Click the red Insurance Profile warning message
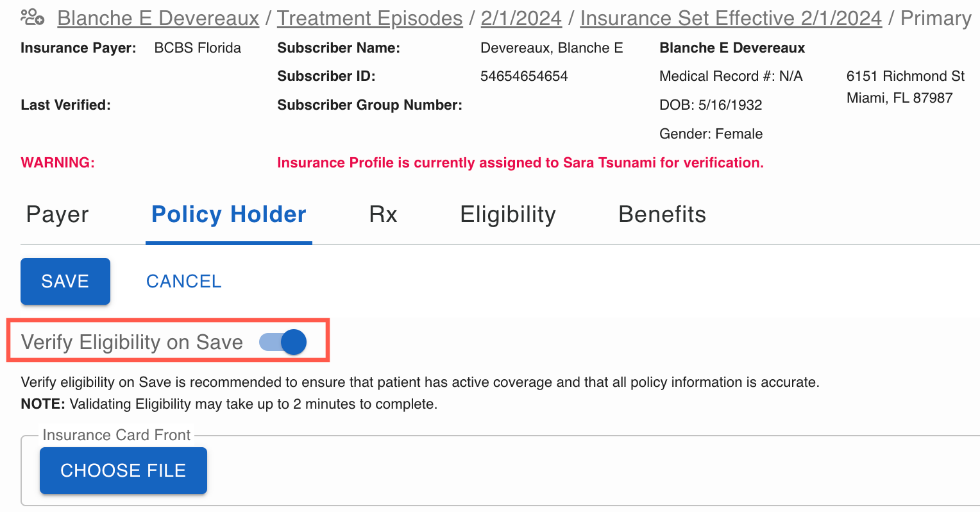This screenshot has width=980, height=512. tap(520, 163)
